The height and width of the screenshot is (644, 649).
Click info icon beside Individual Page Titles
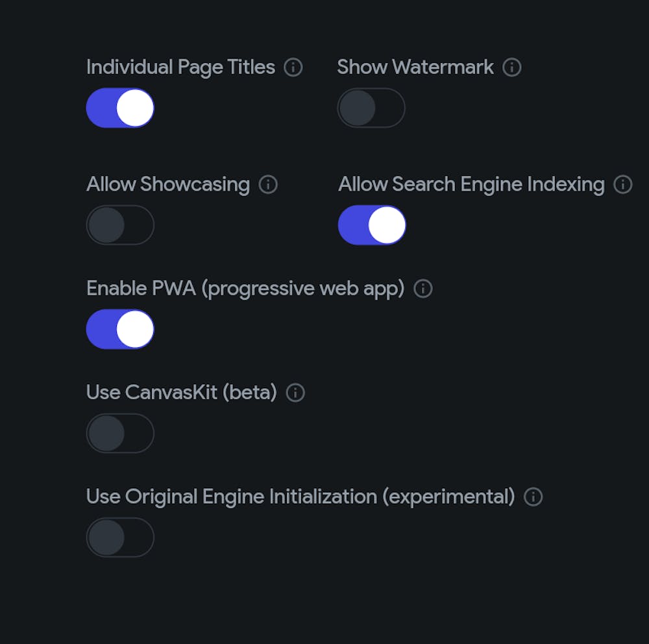point(293,68)
